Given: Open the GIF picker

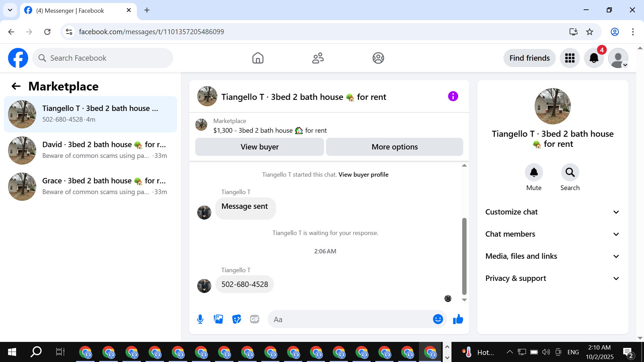Looking at the screenshot, I should pyautogui.click(x=255, y=319).
